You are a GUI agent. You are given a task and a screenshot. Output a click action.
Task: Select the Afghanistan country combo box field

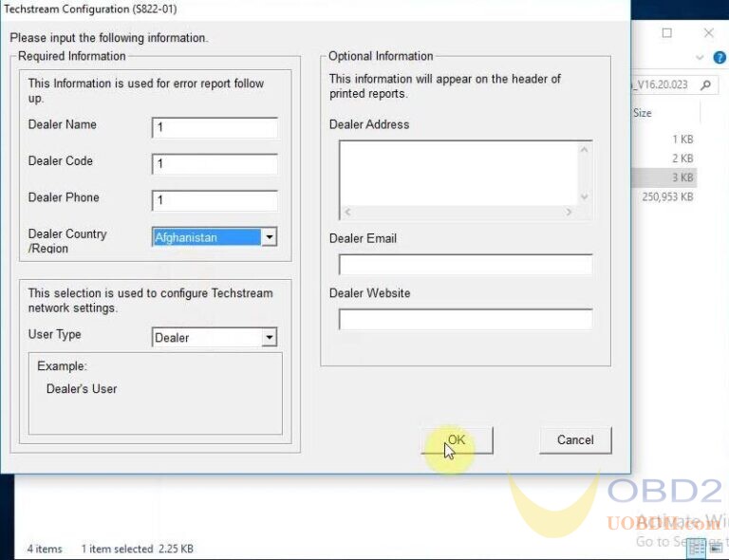click(x=206, y=237)
